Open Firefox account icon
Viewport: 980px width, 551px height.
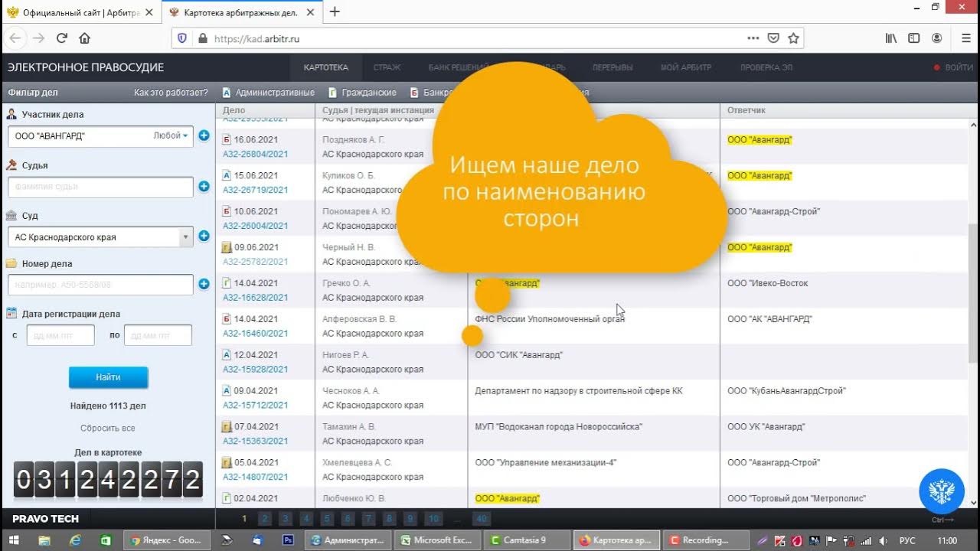[x=936, y=38]
